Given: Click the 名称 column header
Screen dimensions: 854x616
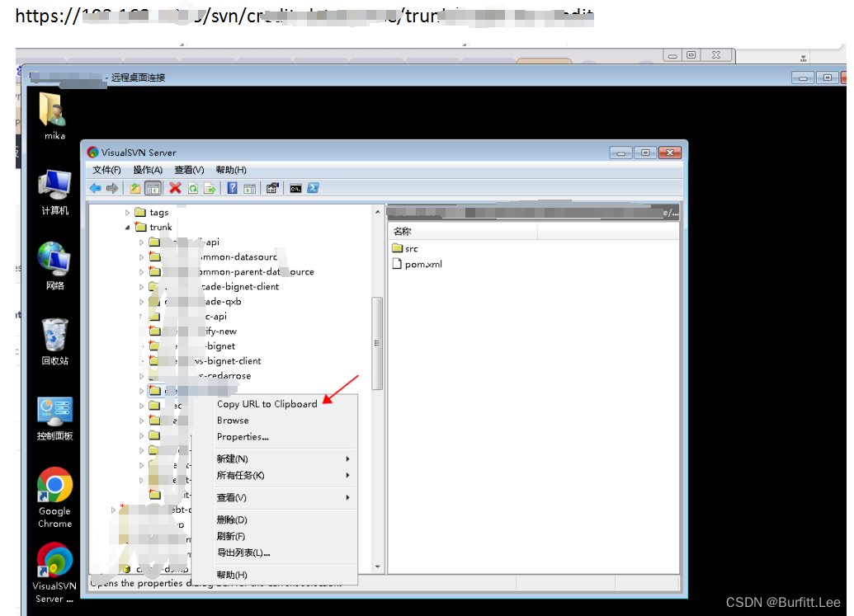Looking at the screenshot, I should click(x=463, y=231).
